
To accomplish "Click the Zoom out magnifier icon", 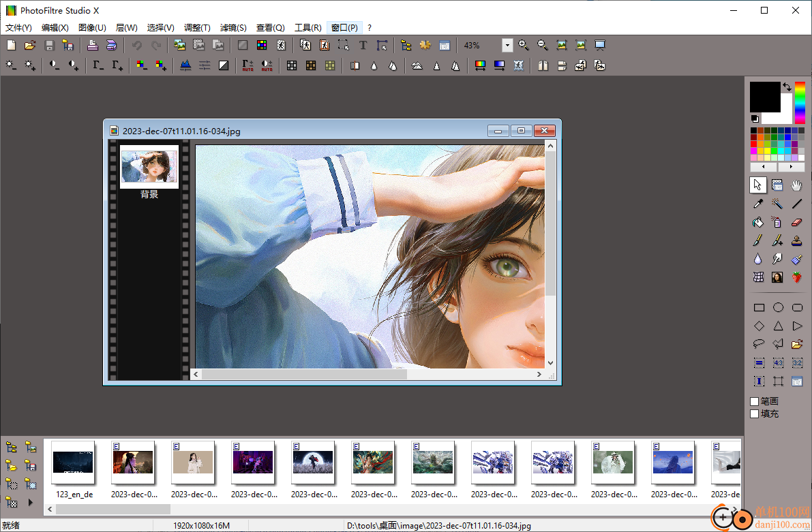I will point(542,46).
